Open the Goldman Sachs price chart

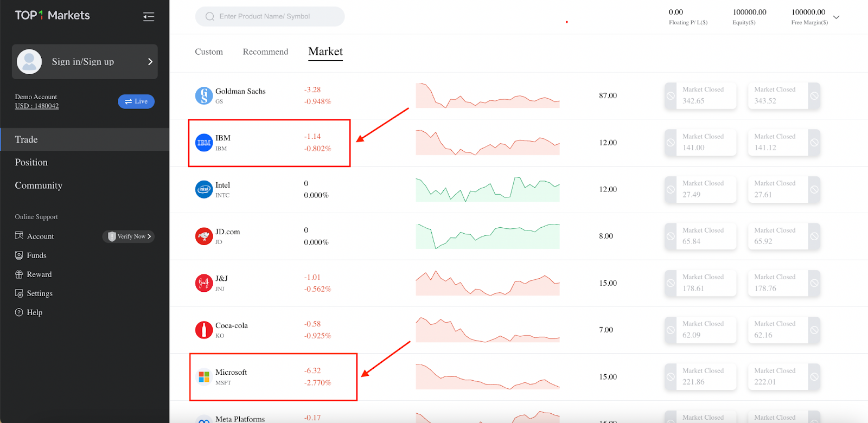coord(488,95)
